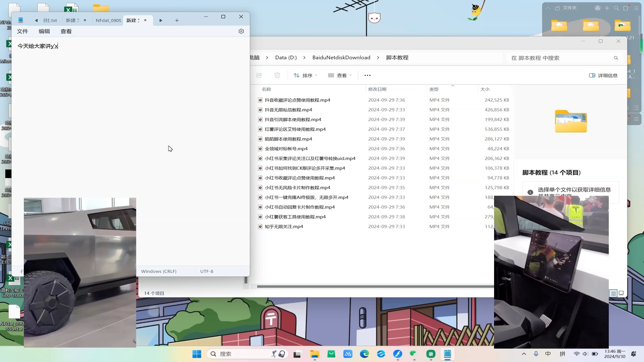The image size is (644, 362).
Task: Switch to the NFdat_0909 Notepad tab
Action: point(108,20)
